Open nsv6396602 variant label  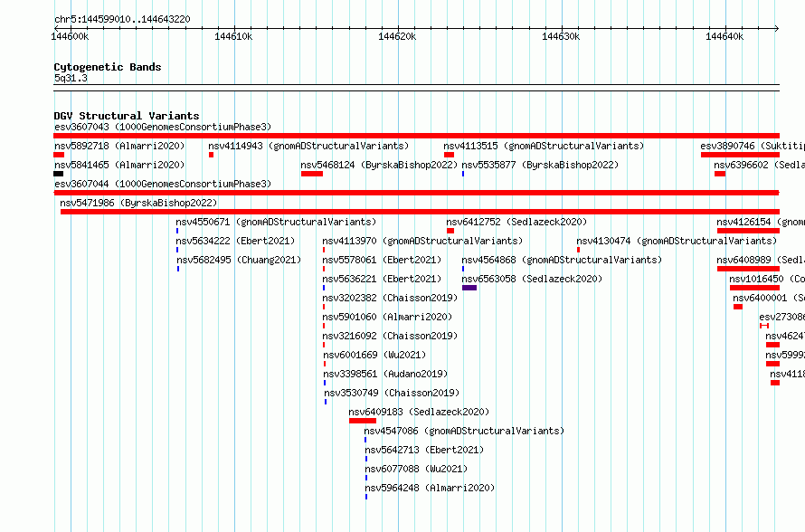click(759, 165)
